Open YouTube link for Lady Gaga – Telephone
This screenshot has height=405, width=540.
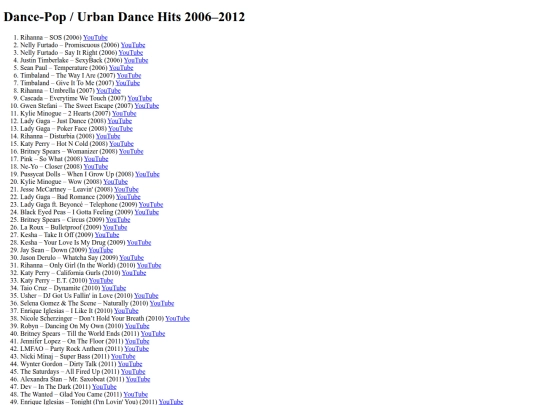(x=151, y=204)
